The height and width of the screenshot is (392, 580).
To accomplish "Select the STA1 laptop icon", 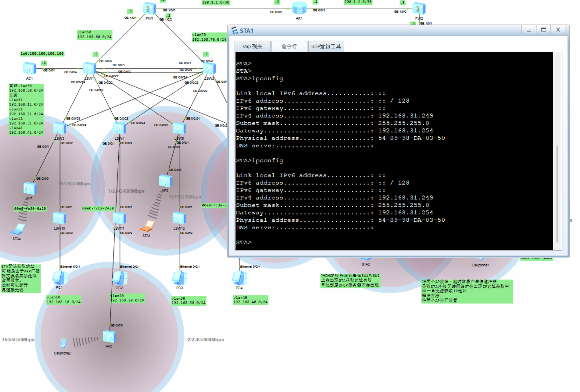I will (147, 226).
